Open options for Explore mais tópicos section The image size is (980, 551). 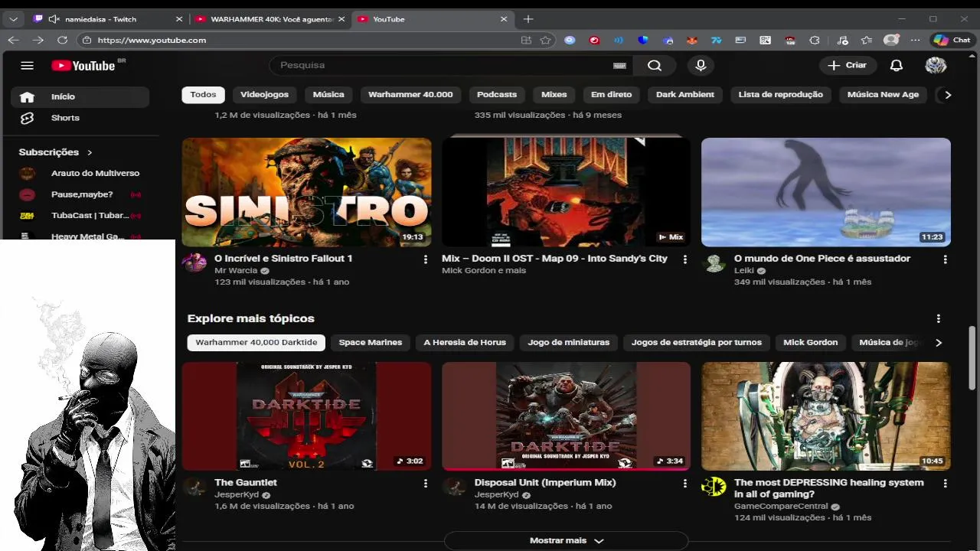(x=939, y=318)
